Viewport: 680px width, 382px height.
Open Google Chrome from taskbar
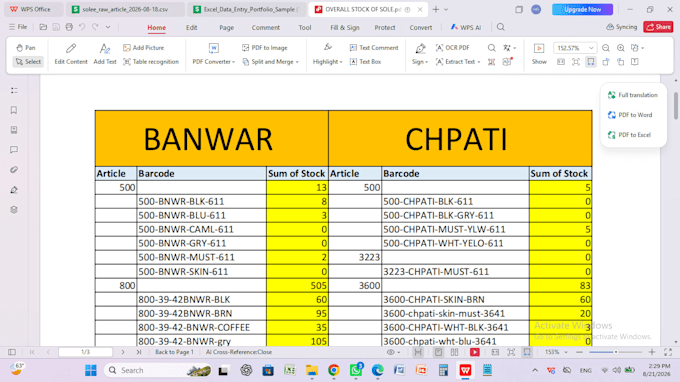pyautogui.click(x=333, y=370)
